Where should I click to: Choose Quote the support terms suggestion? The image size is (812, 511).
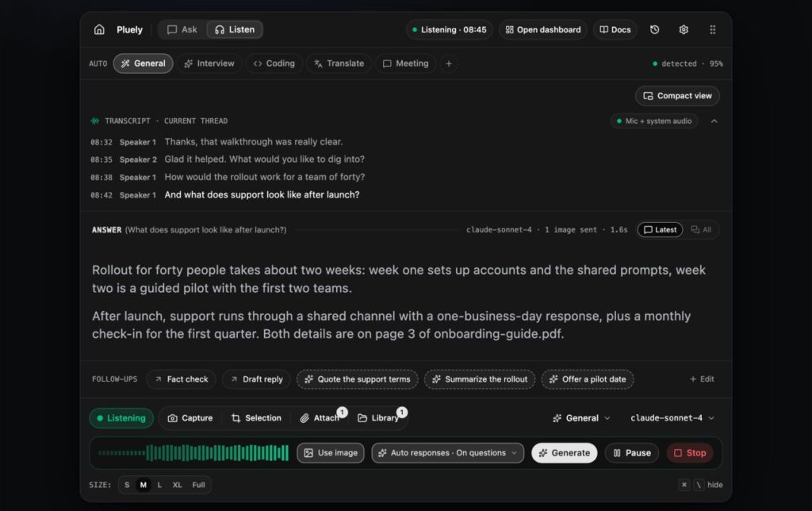358,379
